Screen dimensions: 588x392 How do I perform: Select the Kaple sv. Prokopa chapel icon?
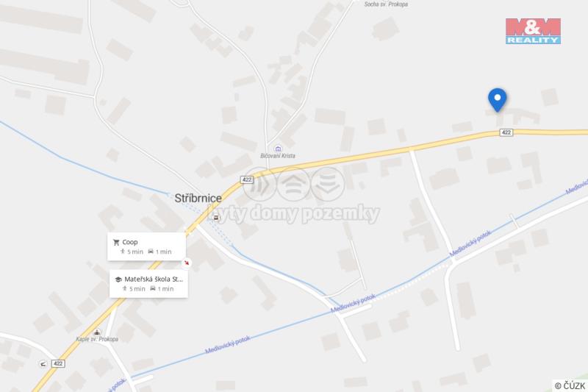(x=97, y=332)
